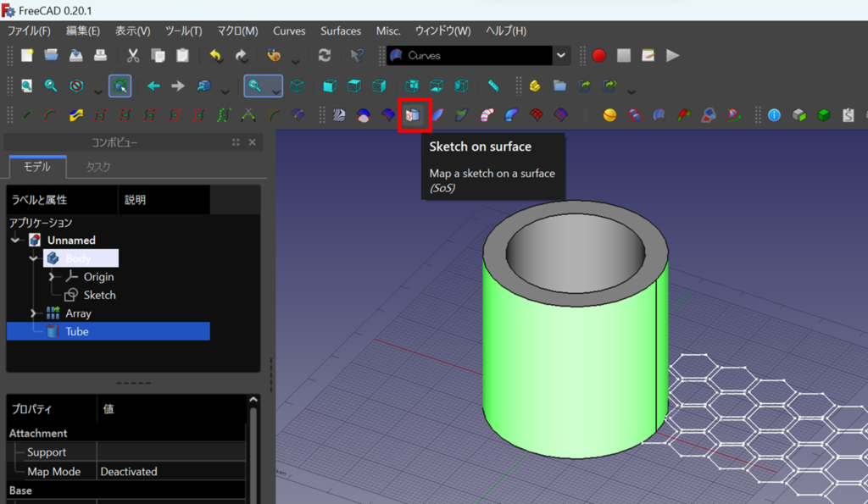The height and width of the screenshot is (504, 868).
Task: Switch to isometric view cube icon
Action: pos(298,86)
